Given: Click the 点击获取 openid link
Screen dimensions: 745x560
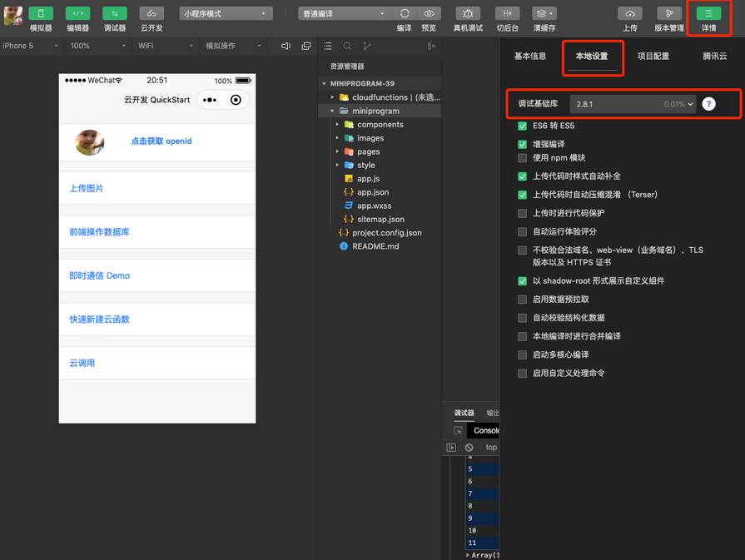Looking at the screenshot, I should tap(161, 141).
